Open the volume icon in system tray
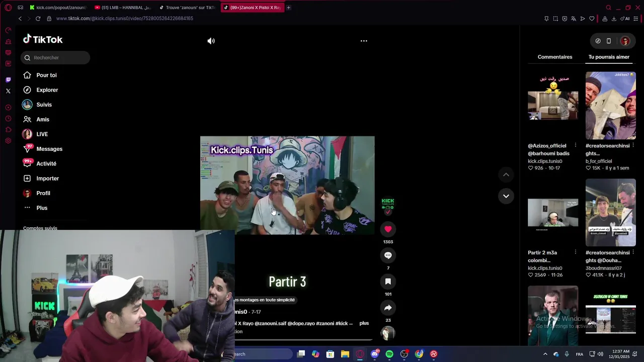 pyautogui.click(x=600, y=354)
